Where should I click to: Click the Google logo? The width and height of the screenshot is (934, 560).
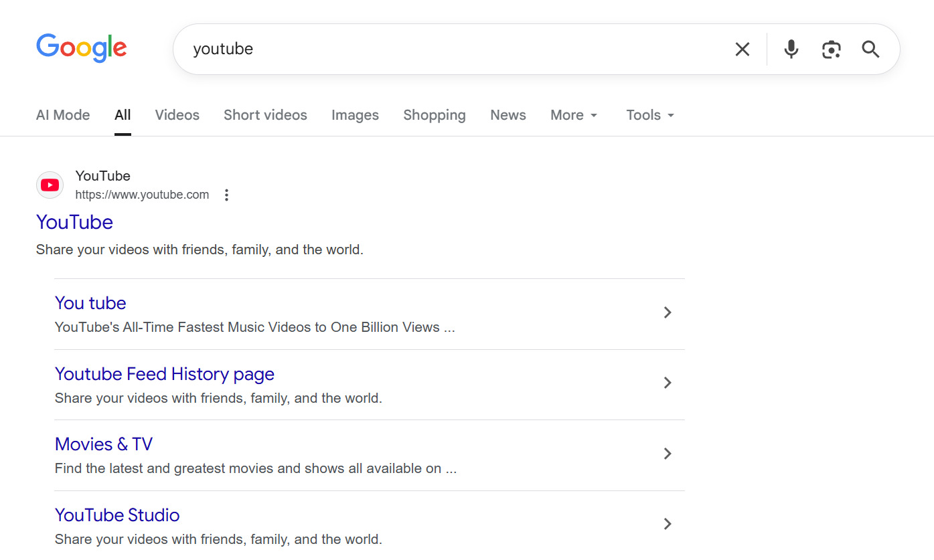81,48
